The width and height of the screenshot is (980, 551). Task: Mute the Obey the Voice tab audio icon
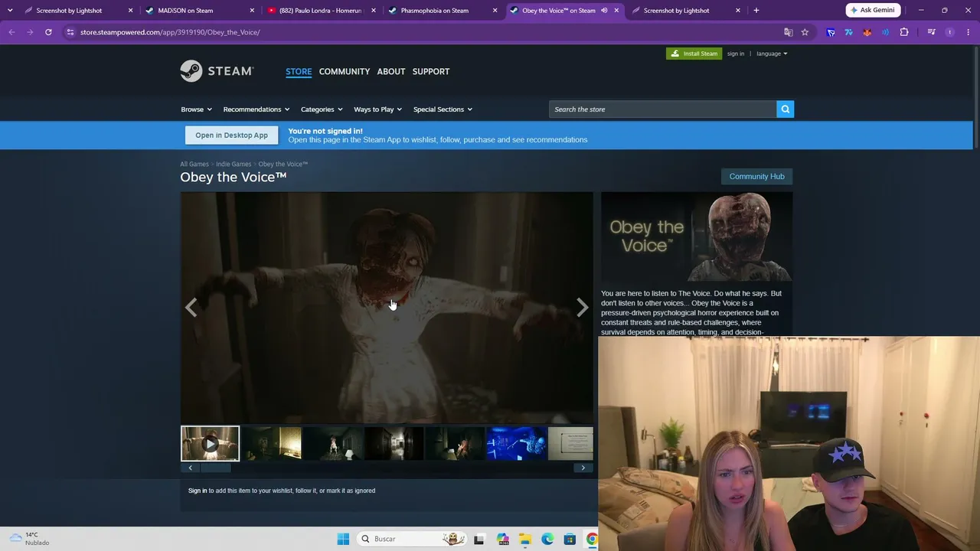coord(604,11)
